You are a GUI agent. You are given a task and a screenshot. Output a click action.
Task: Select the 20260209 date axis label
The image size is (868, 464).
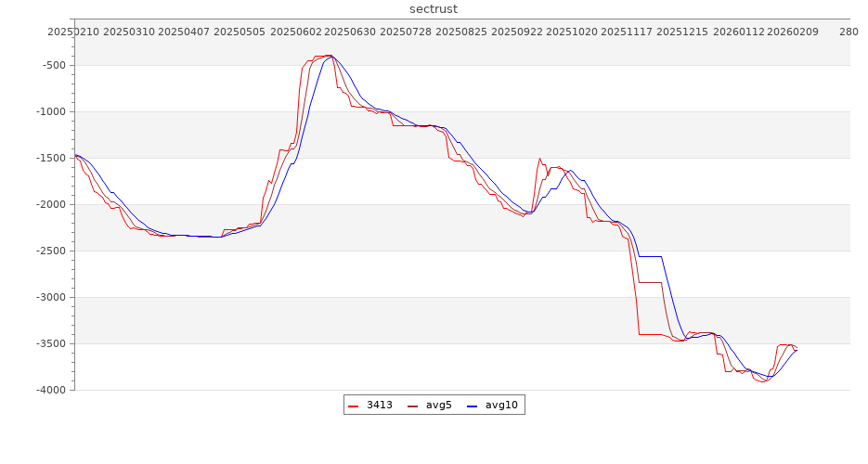pos(793,32)
